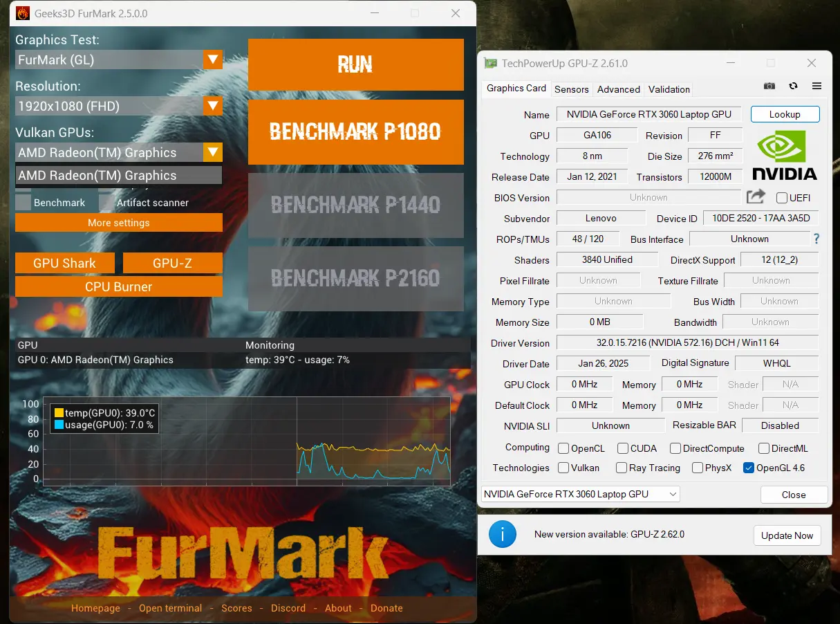Open the About link

(338, 608)
